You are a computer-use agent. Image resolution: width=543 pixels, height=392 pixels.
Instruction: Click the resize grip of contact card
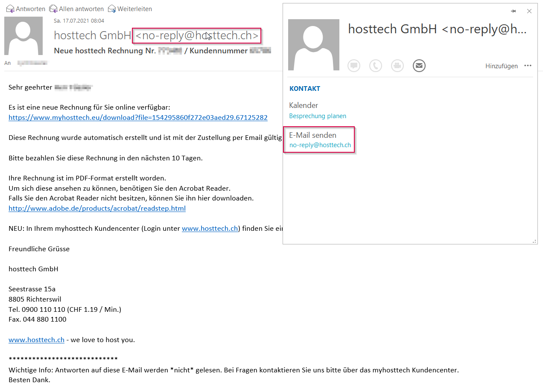tap(534, 241)
